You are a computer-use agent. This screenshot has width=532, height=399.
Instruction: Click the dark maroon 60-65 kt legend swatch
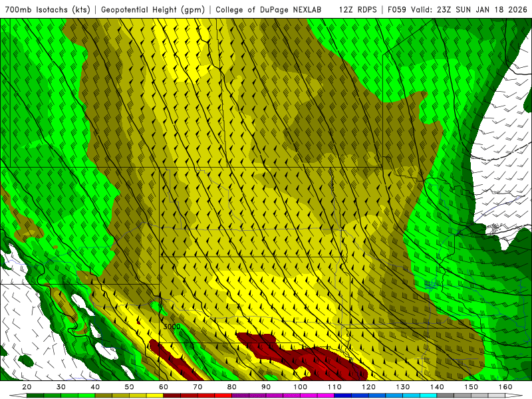(x=172, y=396)
